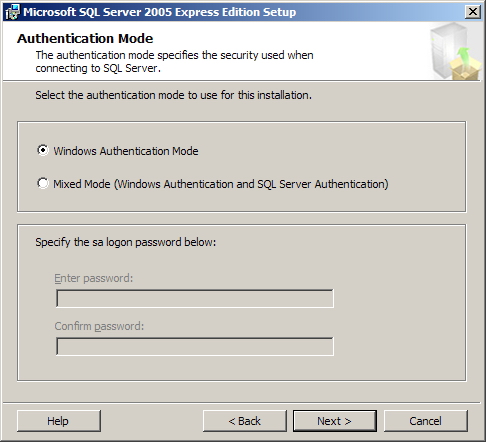Screen dimensions: 486x442
Task: Focus the Enter password input field
Action: pos(195,298)
